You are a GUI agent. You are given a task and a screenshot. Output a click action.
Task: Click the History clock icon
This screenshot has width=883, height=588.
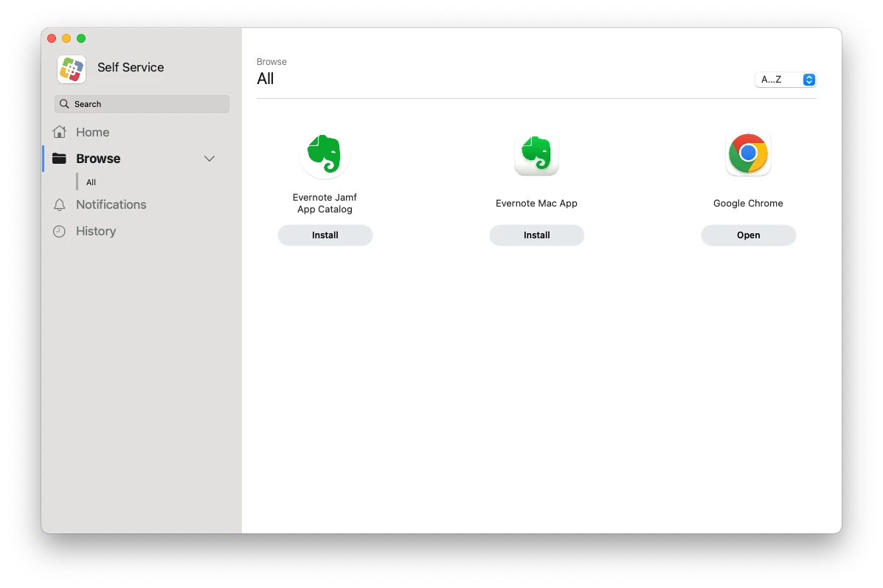59,231
